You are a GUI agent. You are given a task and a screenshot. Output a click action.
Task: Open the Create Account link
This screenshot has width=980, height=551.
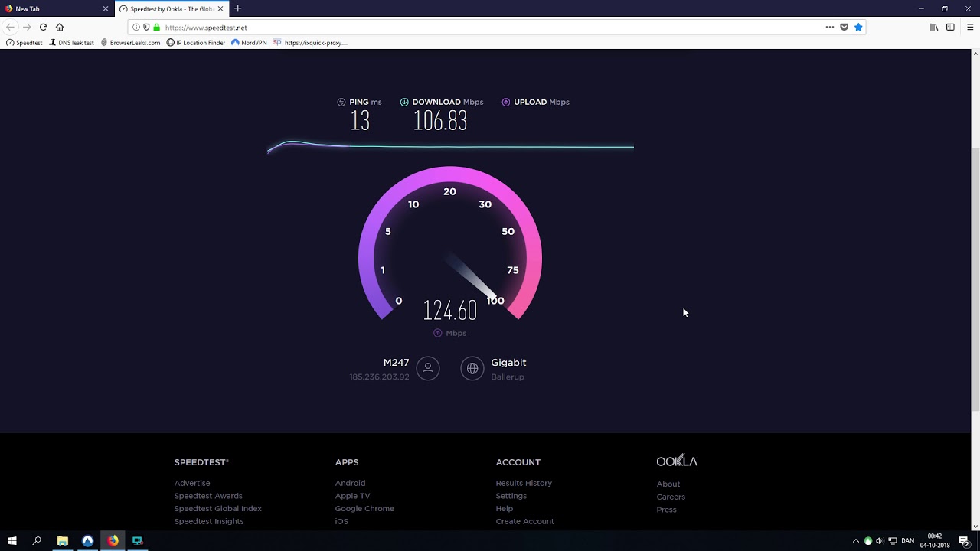coord(524,521)
